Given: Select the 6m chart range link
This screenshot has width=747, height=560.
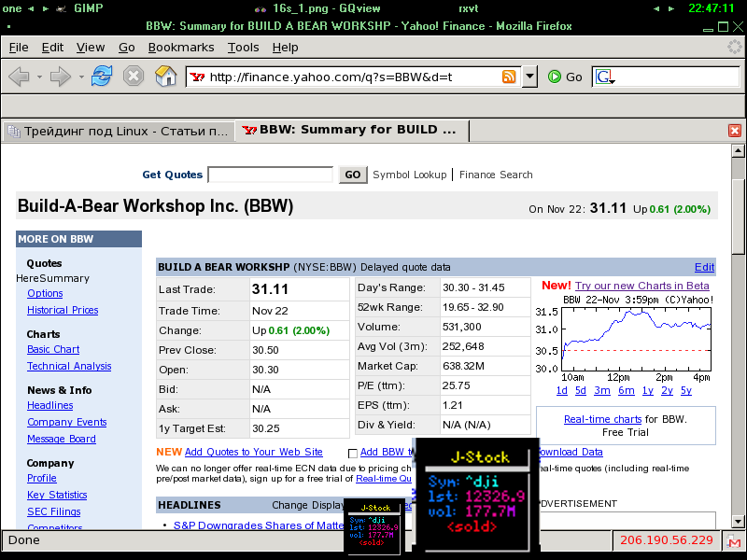Looking at the screenshot, I should coord(626,390).
